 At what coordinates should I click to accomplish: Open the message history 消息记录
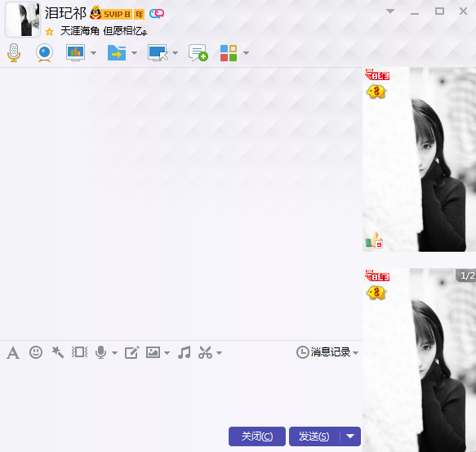[324, 352]
